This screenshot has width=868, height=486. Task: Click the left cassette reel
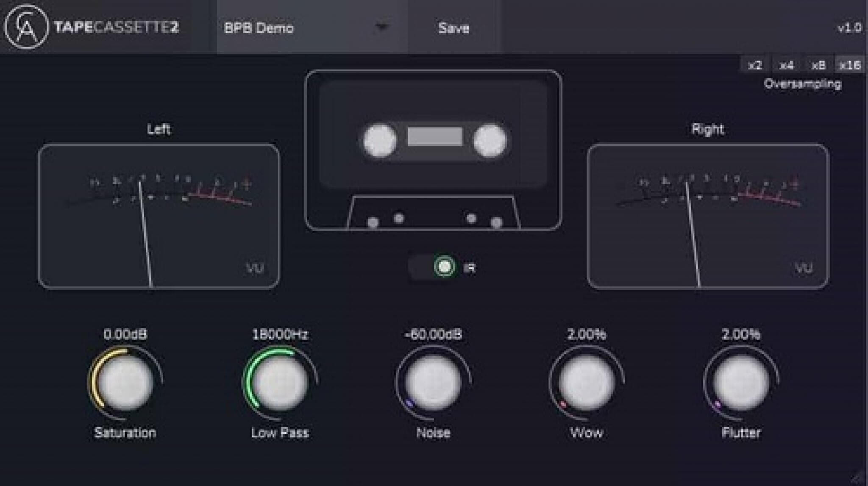coord(381,140)
